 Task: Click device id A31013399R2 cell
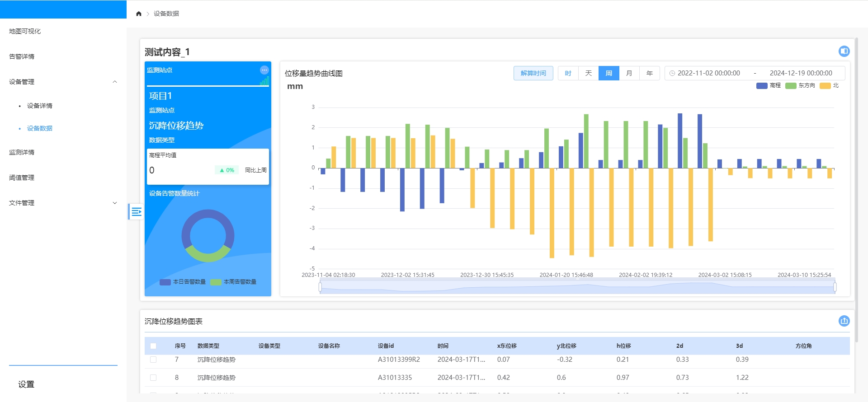(399, 360)
